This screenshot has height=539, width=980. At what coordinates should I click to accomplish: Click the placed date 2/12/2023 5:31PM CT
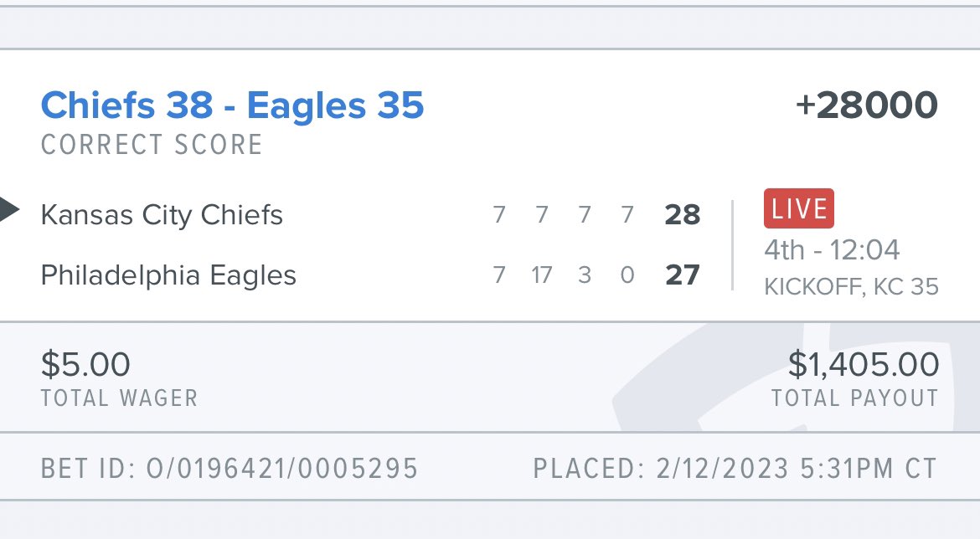[x=737, y=469]
